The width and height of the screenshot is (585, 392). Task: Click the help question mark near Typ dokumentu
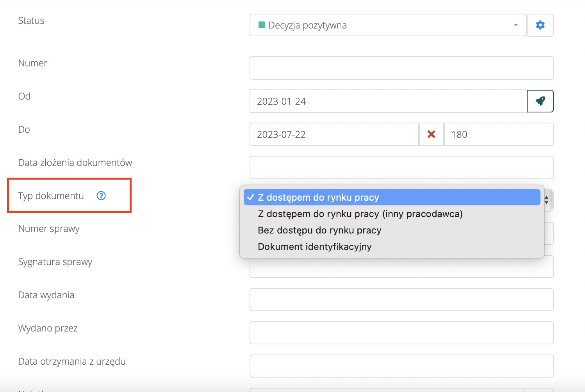(101, 196)
